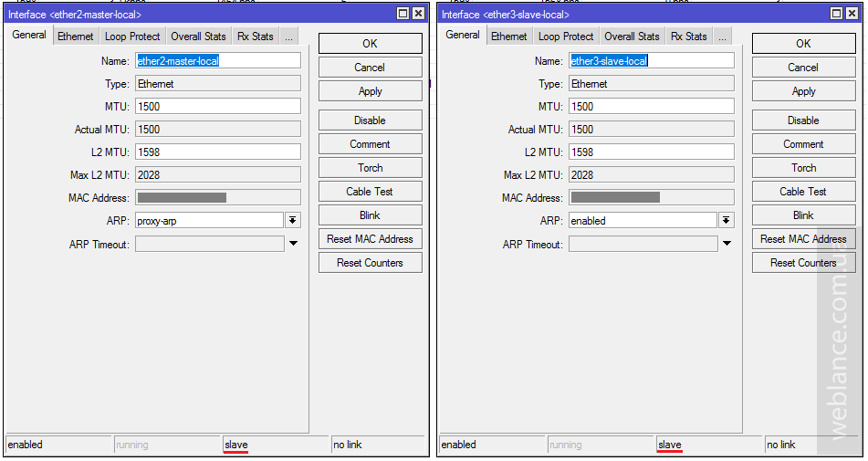Show more tabs in ether2-master-local window
The image size is (868, 461).
click(x=288, y=37)
